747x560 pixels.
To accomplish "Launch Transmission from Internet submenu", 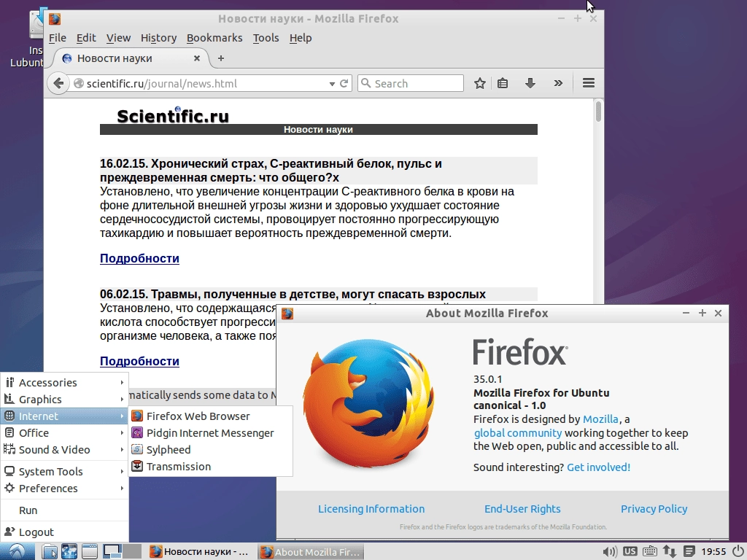I will click(x=210, y=466).
